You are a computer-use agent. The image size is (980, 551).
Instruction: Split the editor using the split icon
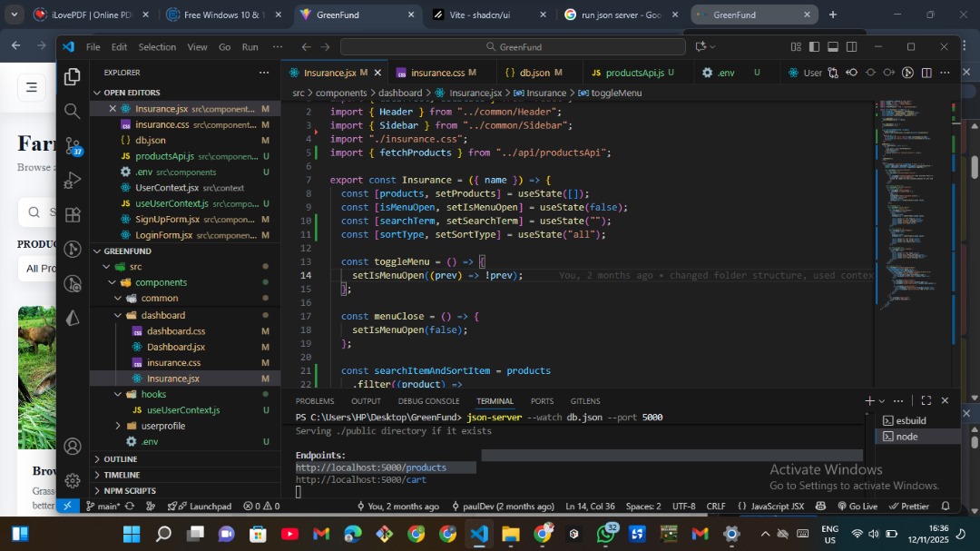(926, 73)
